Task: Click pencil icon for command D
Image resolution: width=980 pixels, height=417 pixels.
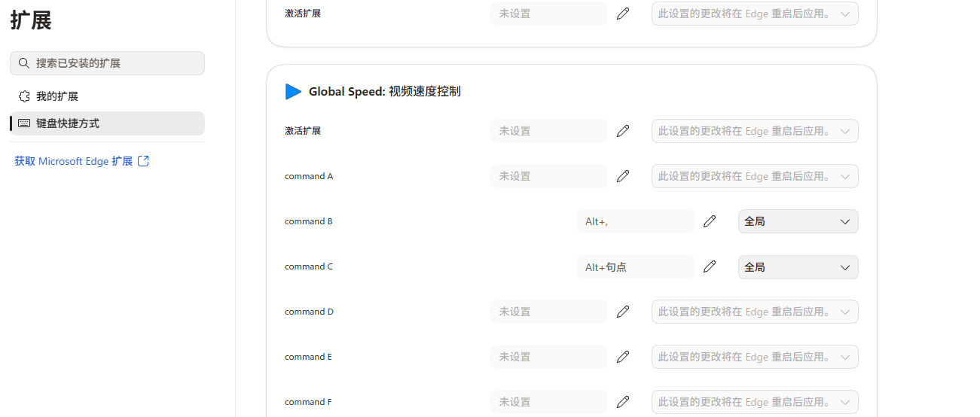Action: pyautogui.click(x=623, y=312)
